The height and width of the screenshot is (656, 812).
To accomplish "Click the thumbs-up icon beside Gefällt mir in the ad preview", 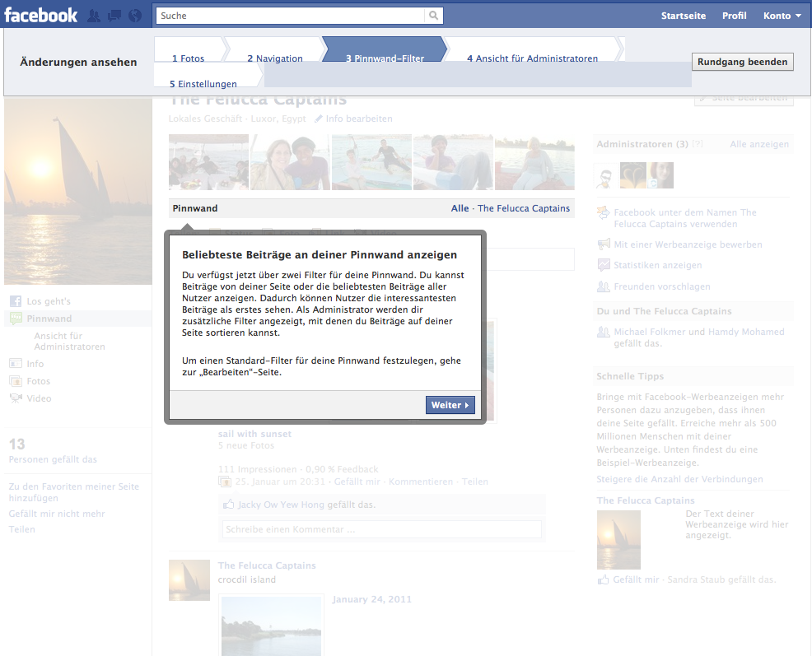I will click(603, 579).
